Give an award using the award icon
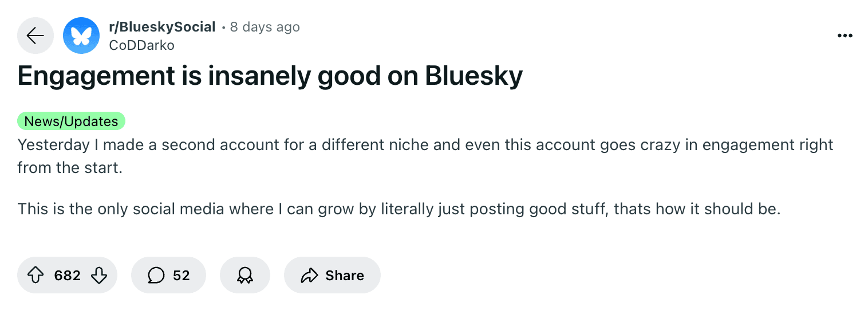 (x=244, y=276)
